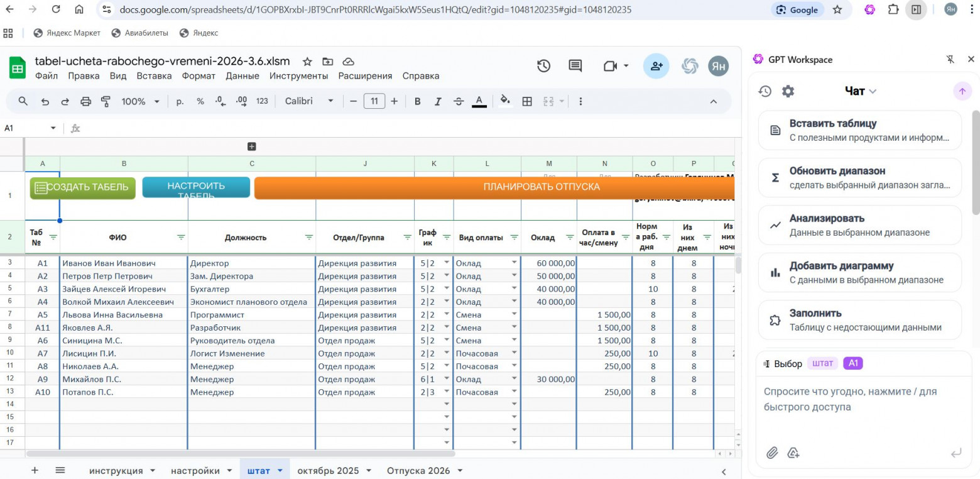Click the print icon in toolbar
Viewport: 980px width, 479px height.
point(86,101)
